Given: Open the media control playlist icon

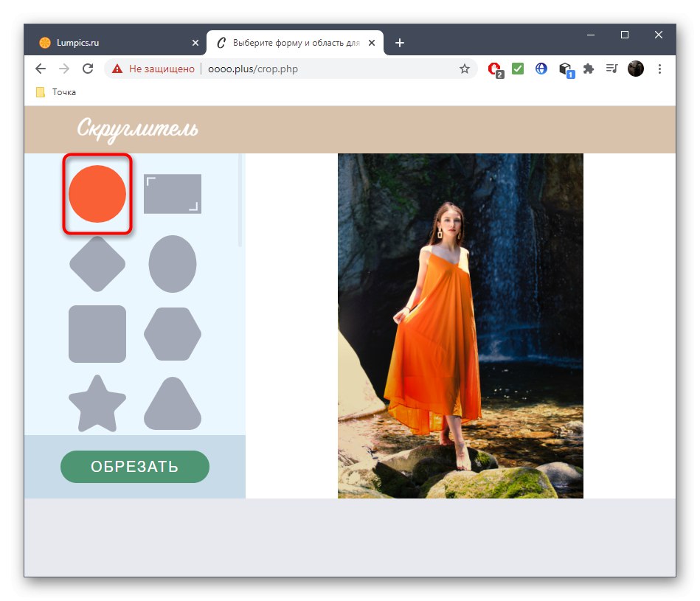Looking at the screenshot, I should [x=611, y=69].
